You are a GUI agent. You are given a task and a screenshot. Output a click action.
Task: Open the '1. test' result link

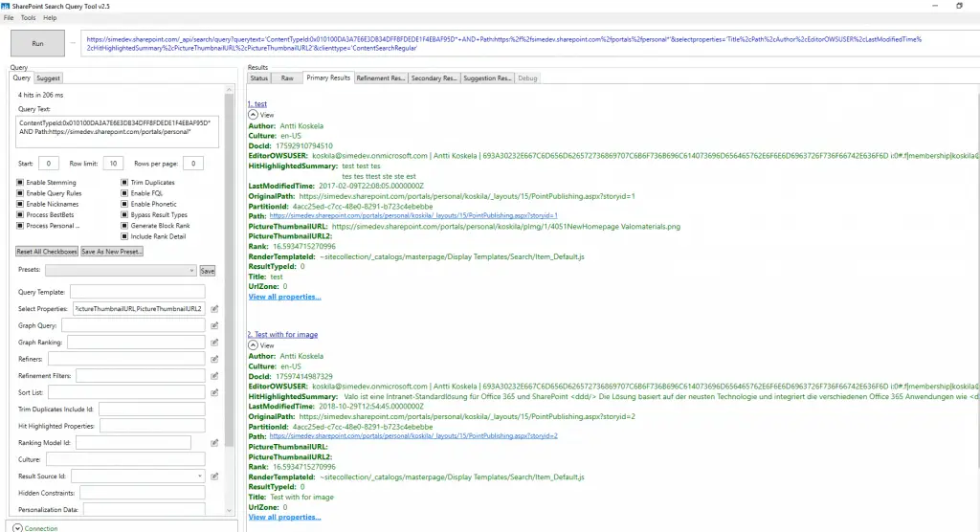point(256,104)
